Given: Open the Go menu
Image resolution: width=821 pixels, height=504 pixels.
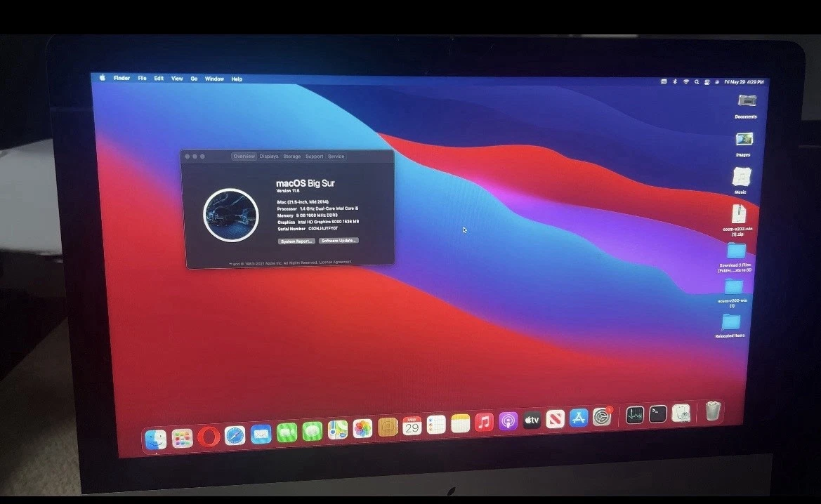Looking at the screenshot, I should (194, 79).
